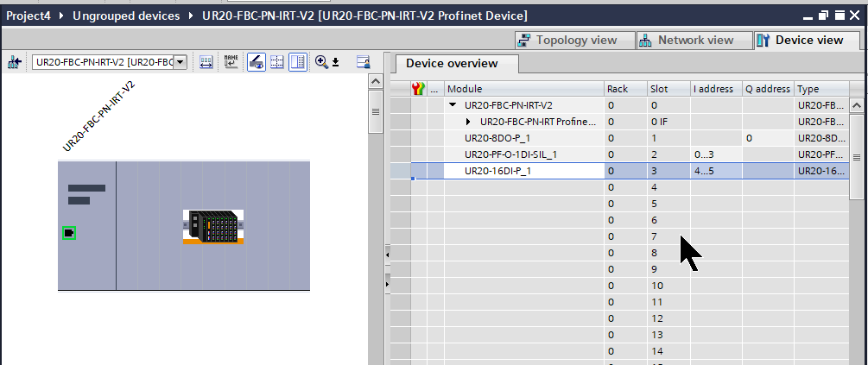Collapse the UR20-FBC-PN-IRT-V2 module row
The height and width of the screenshot is (365, 868).
(453, 105)
